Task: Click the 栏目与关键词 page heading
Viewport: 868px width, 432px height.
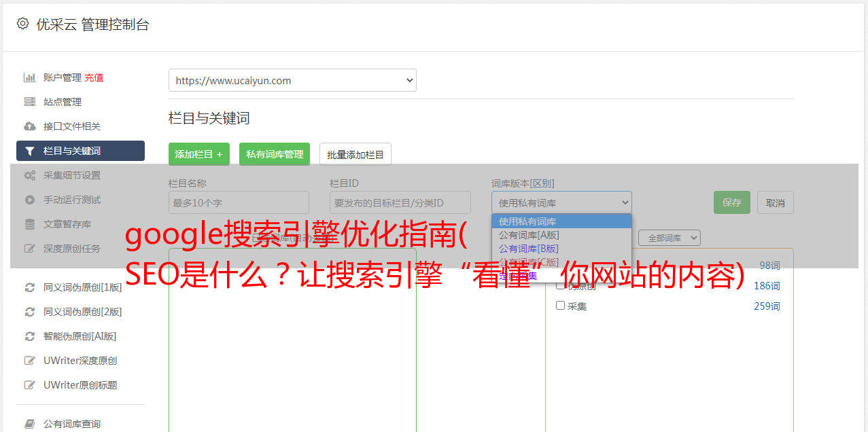Action: 209,118
